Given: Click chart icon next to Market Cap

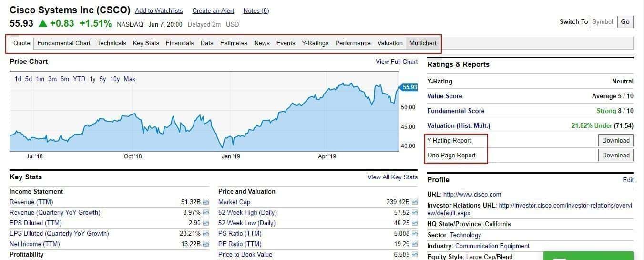Looking at the screenshot, I should point(415,202).
